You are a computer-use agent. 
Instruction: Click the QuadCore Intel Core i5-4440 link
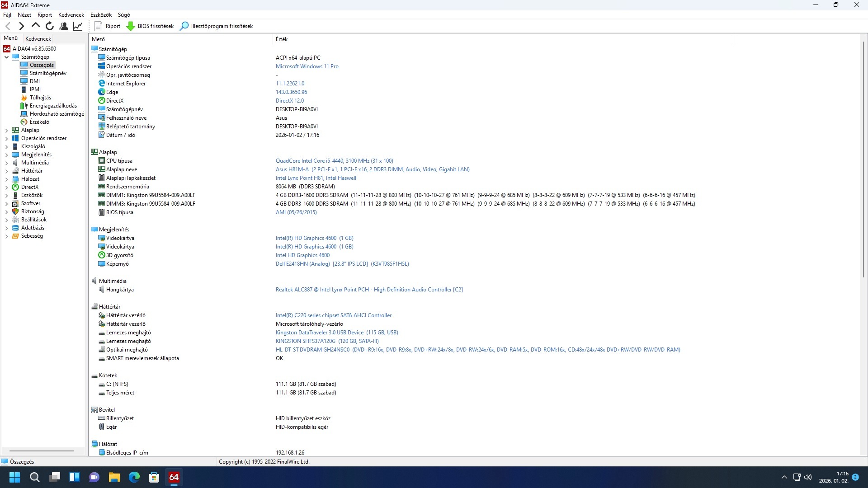(x=334, y=161)
